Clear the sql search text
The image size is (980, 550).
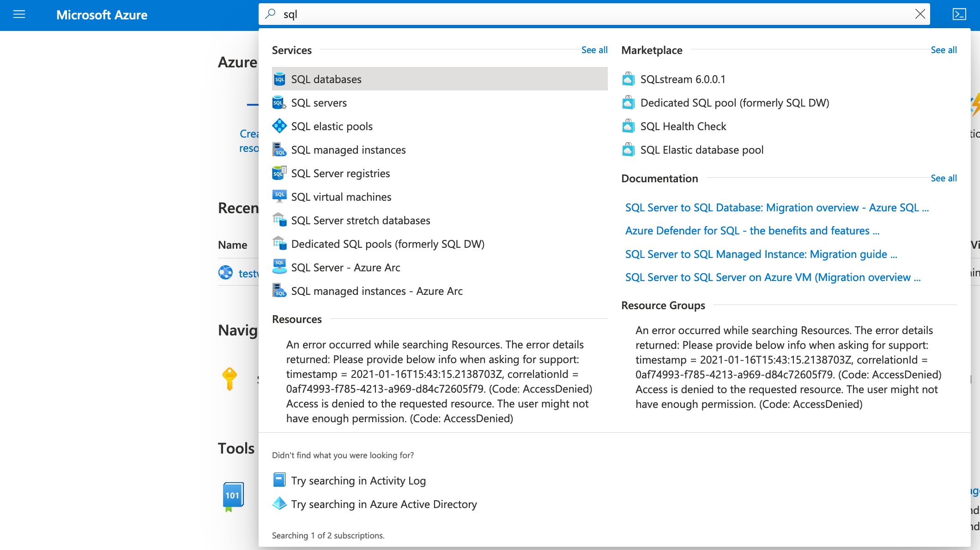(x=920, y=14)
